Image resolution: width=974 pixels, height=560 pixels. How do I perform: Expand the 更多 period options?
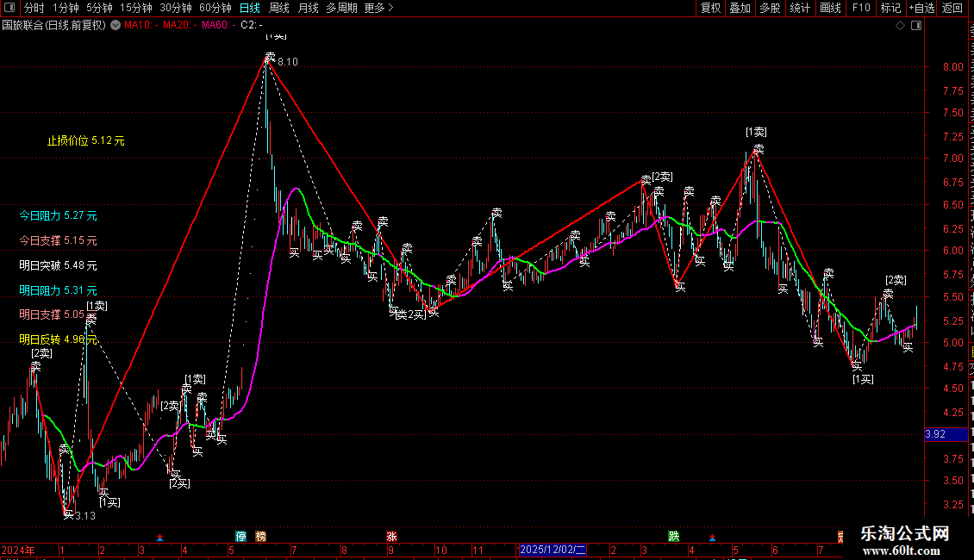point(378,8)
